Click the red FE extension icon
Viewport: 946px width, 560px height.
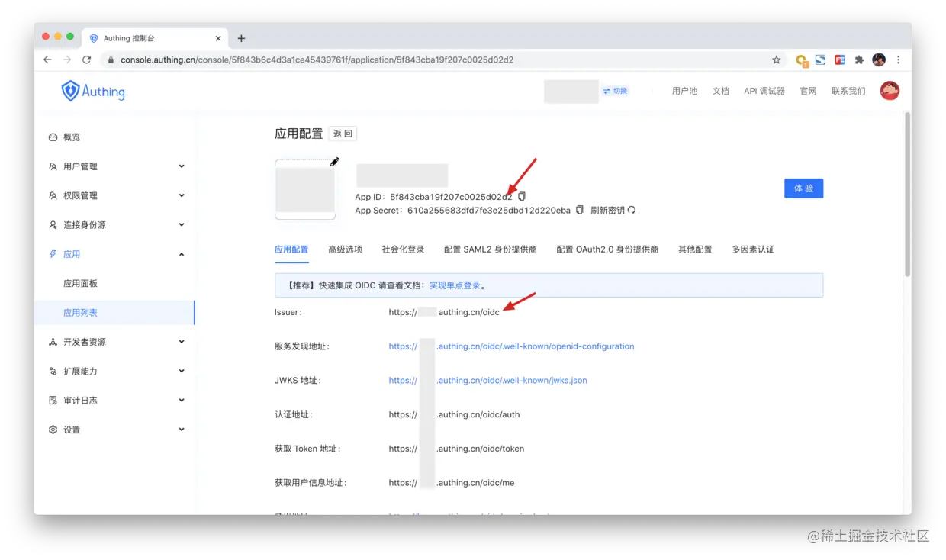click(x=840, y=60)
